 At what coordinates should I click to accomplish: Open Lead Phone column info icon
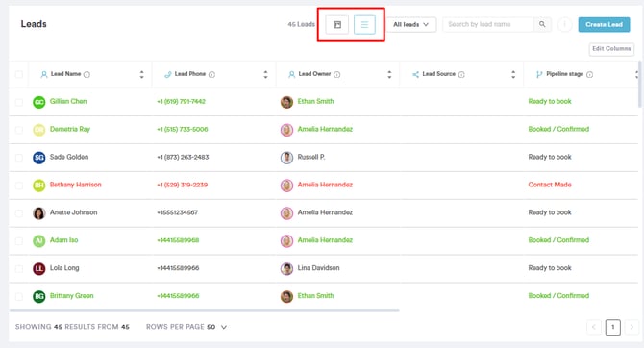[211, 74]
